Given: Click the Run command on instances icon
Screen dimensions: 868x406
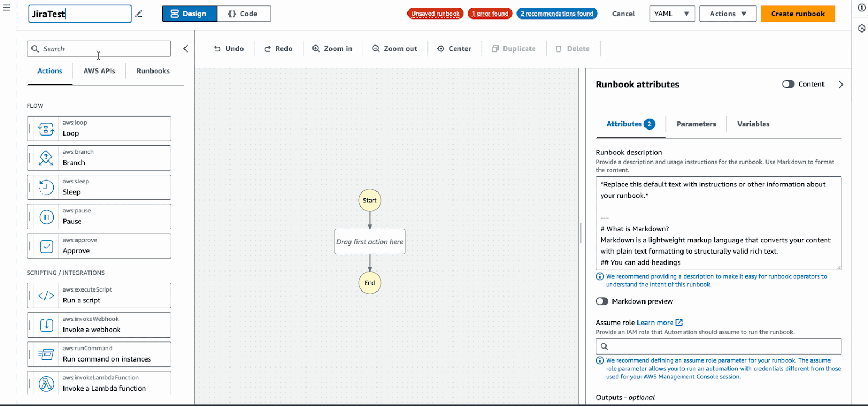Looking at the screenshot, I should coord(46,355).
